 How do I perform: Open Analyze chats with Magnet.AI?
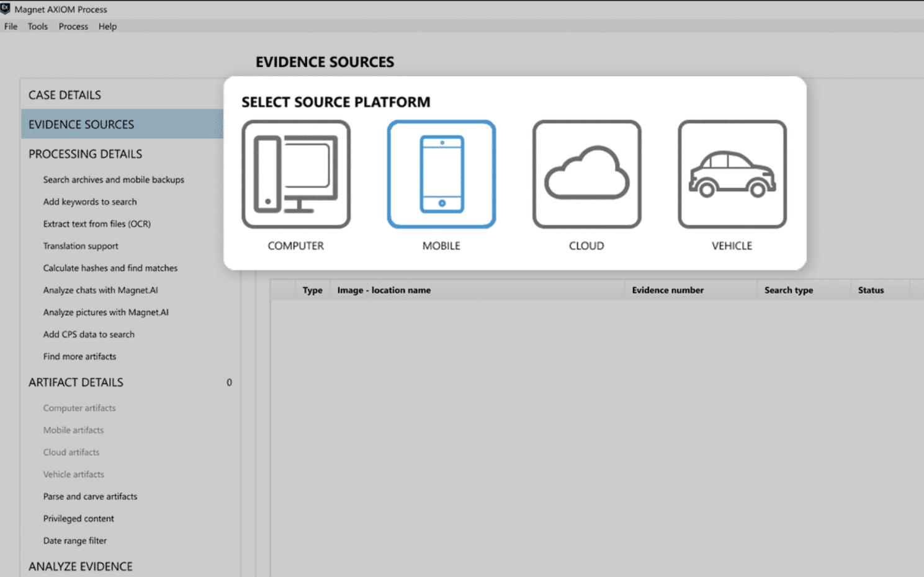(101, 290)
